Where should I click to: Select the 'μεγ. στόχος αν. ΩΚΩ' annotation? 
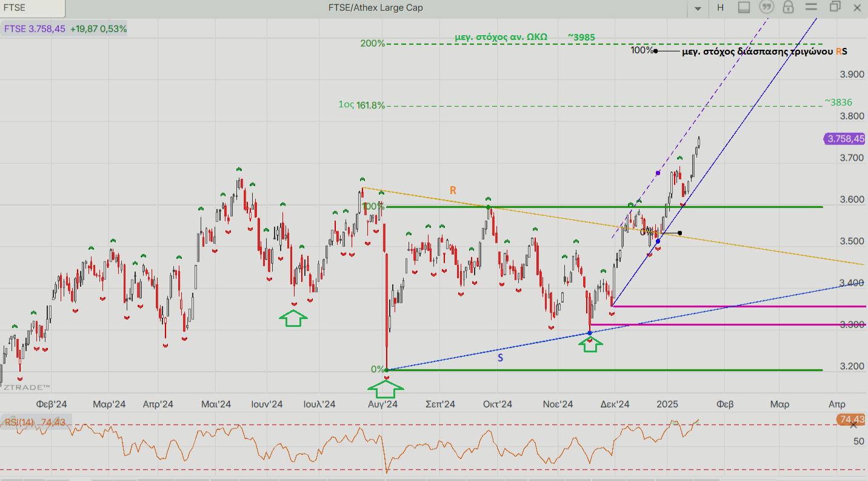(x=501, y=37)
